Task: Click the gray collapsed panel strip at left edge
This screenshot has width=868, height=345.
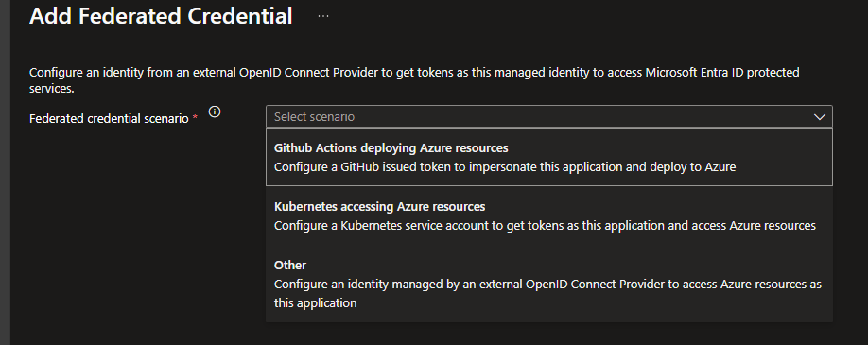Action: pyautogui.click(x=5, y=172)
